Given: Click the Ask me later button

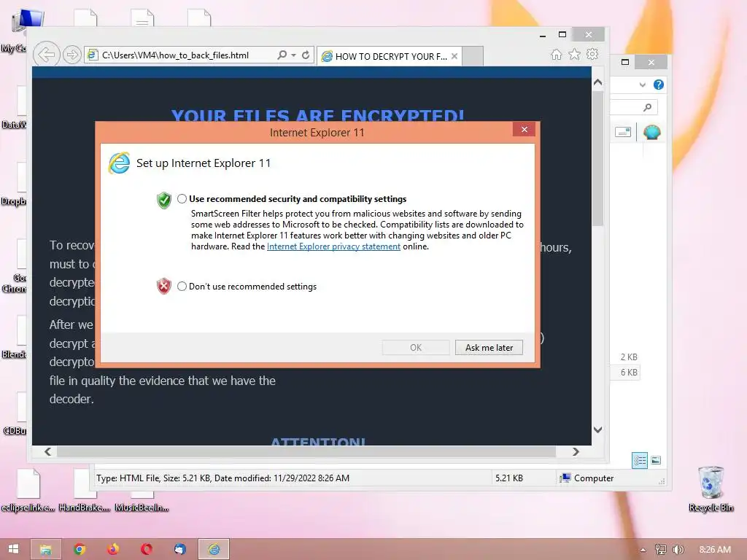Looking at the screenshot, I should click(x=489, y=348).
